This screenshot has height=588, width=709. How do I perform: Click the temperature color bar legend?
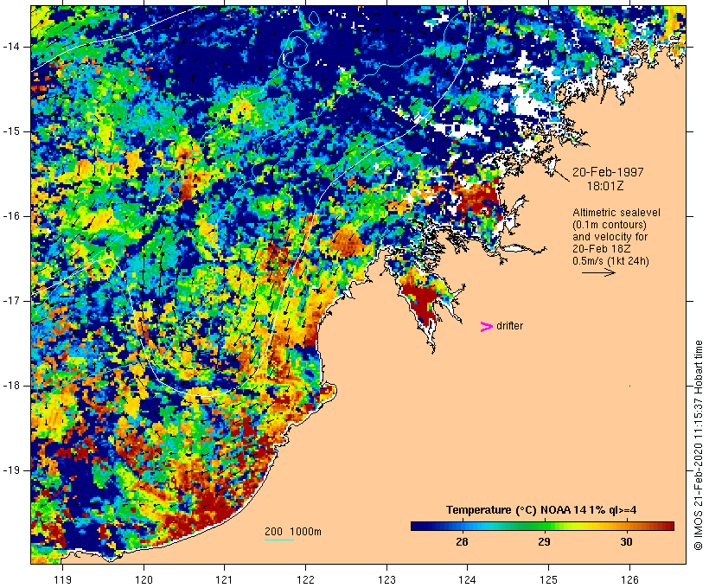tap(542, 526)
